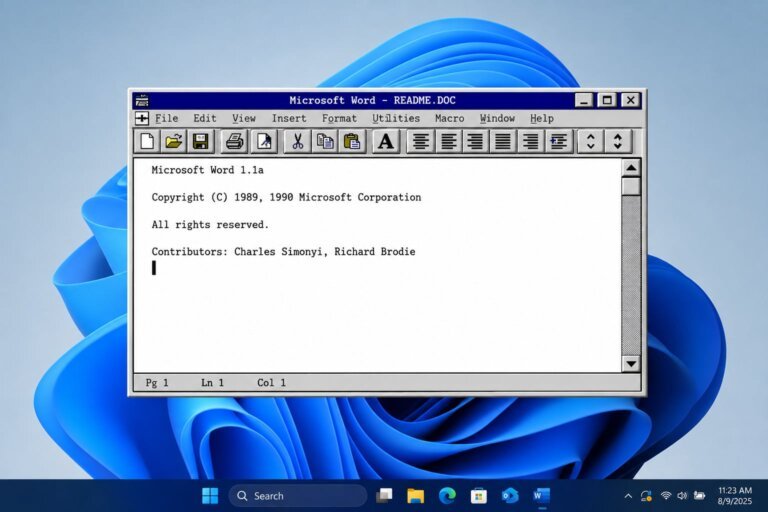Open the Word system menu icon in the title bar
The image size is (768, 512).
click(142, 100)
